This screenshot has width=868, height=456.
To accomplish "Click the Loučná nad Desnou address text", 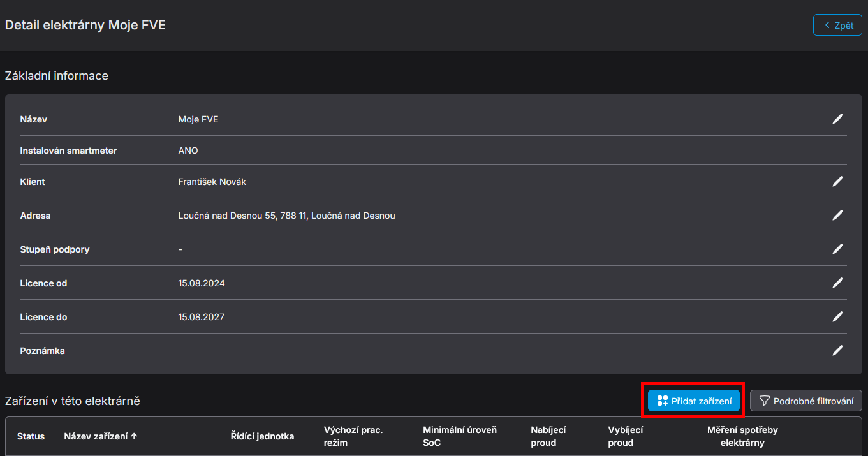I will pos(286,216).
